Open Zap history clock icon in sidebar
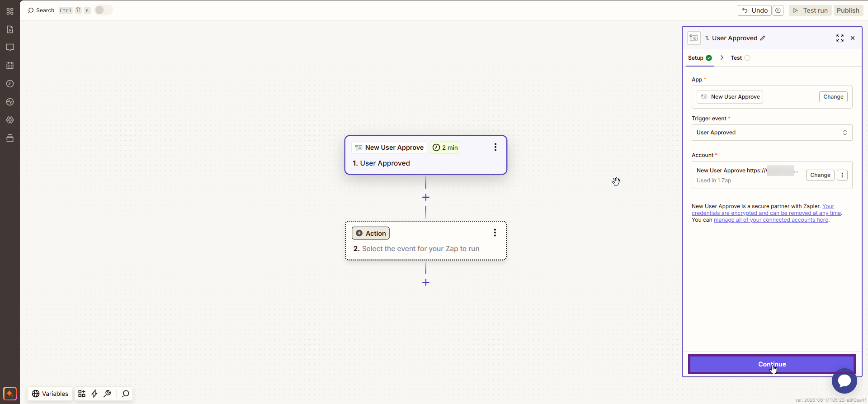868x404 pixels. 10,84
